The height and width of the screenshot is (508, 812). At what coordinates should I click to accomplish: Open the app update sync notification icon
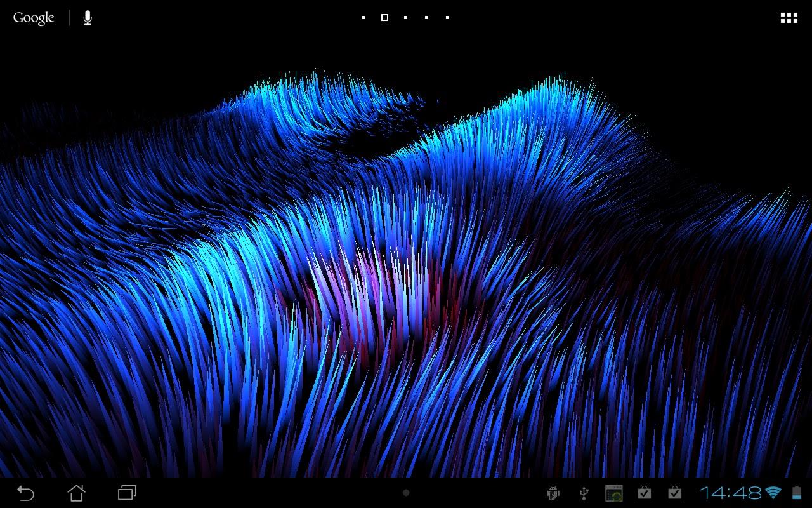tap(613, 492)
